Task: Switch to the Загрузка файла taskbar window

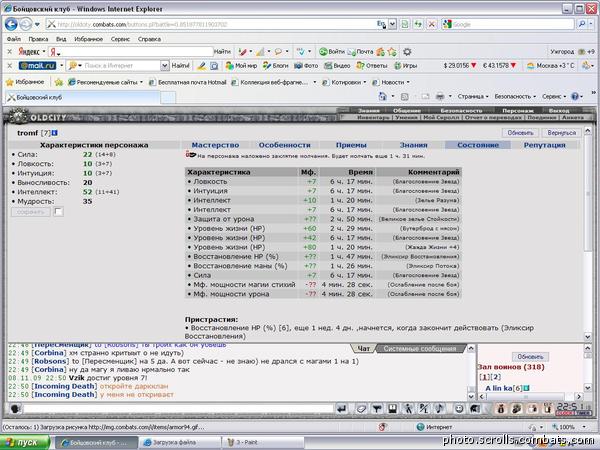Action: point(179,442)
